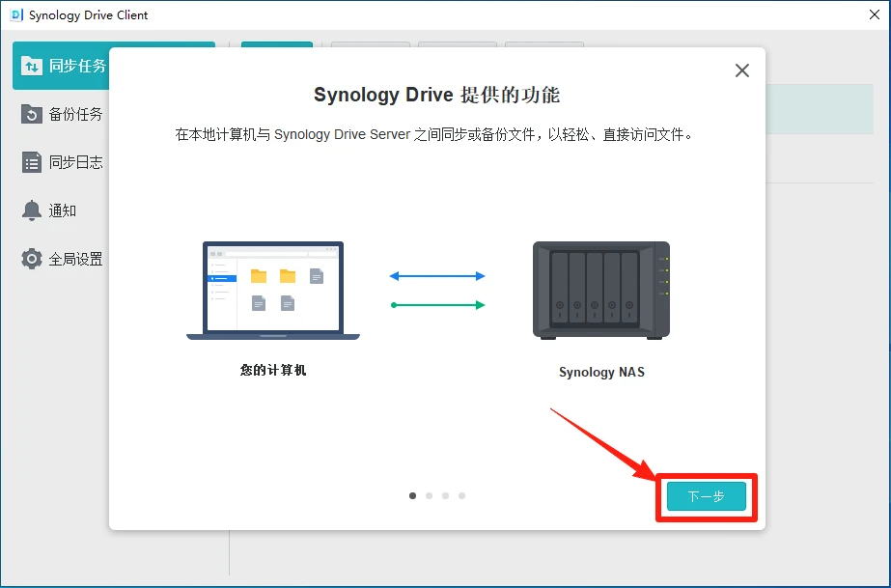The image size is (891, 588).
Task: Open 同步日志 sync log in sidebar
Action: [x=62, y=162]
